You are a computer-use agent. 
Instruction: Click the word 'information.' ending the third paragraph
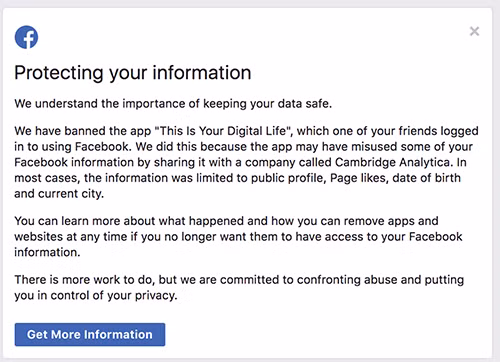point(47,252)
